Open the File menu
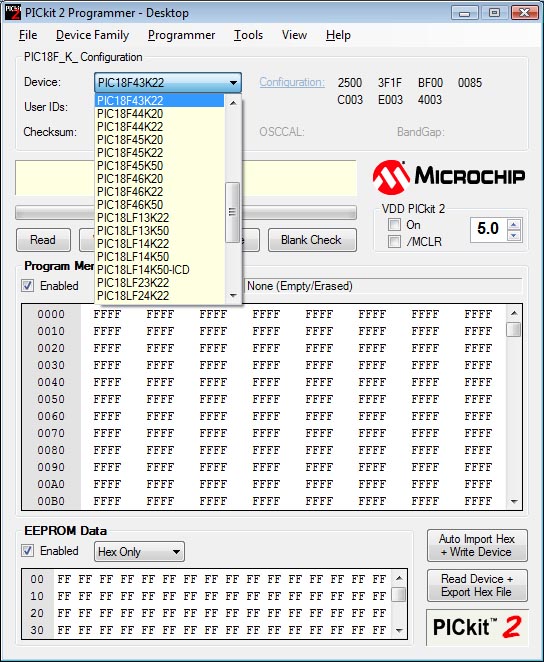 pos(28,35)
